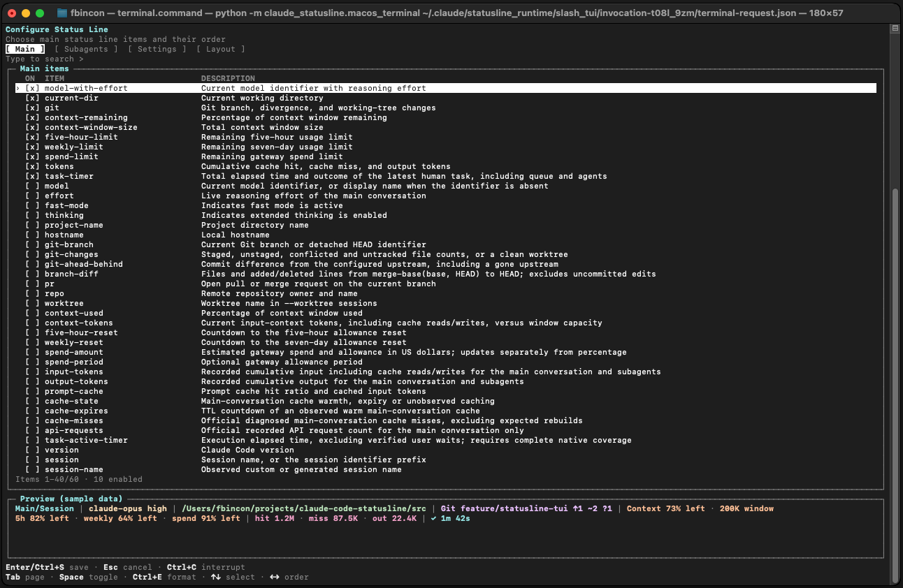Select the prompt-cache item

[74, 392]
